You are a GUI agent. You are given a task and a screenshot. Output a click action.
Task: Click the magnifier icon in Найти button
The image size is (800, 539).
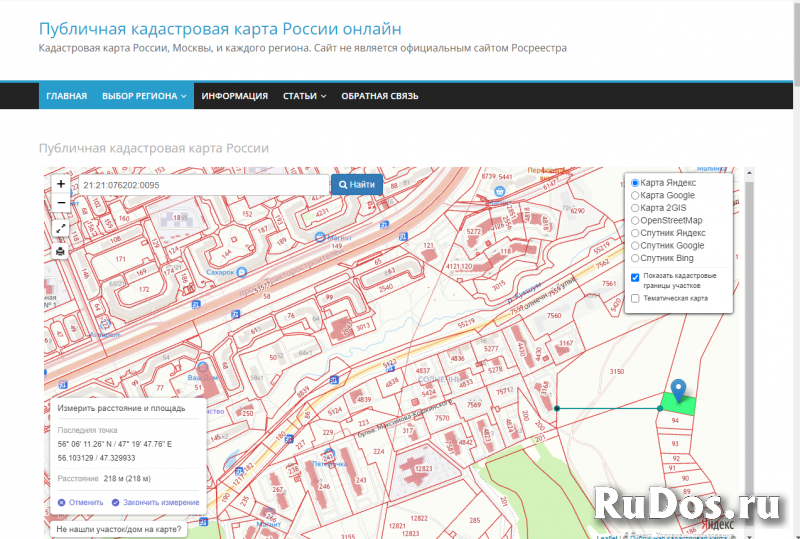[343, 185]
